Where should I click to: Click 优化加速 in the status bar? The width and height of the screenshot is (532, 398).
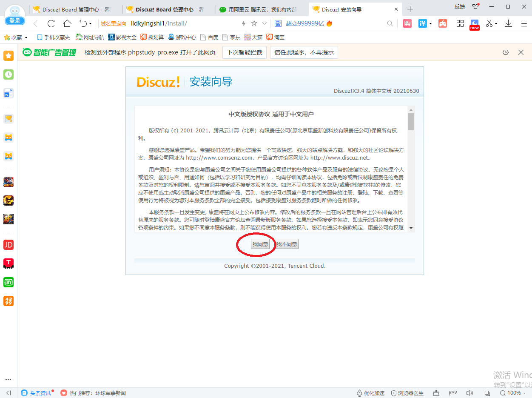(x=370, y=393)
